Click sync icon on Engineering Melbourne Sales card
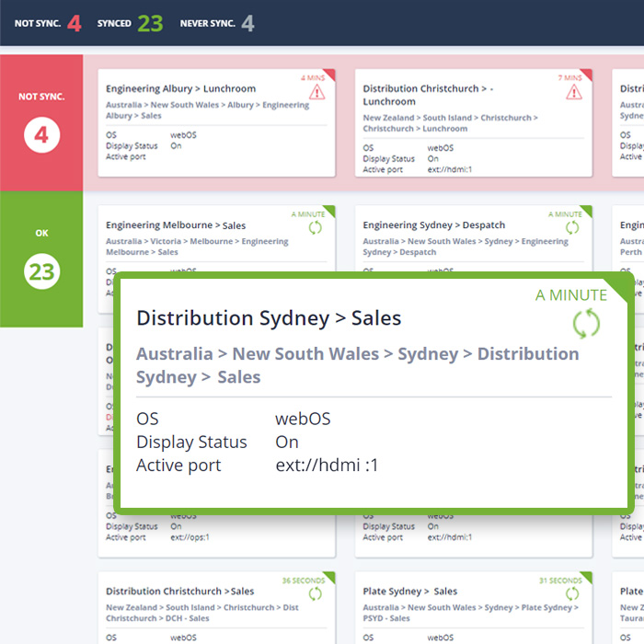This screenshot has height=644, width=644. 316,227
